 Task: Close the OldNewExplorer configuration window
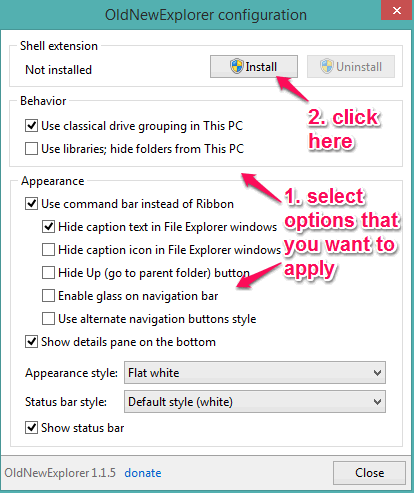click(397, 10)
